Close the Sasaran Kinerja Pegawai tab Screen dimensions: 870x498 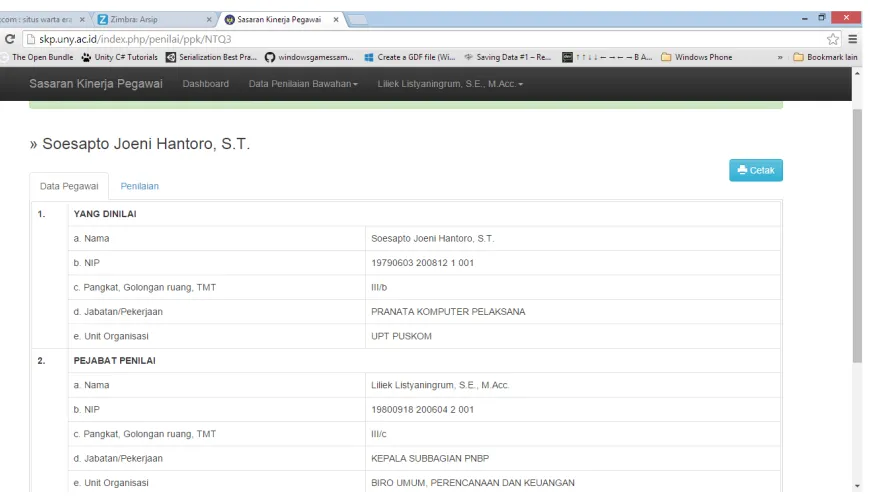336,19
